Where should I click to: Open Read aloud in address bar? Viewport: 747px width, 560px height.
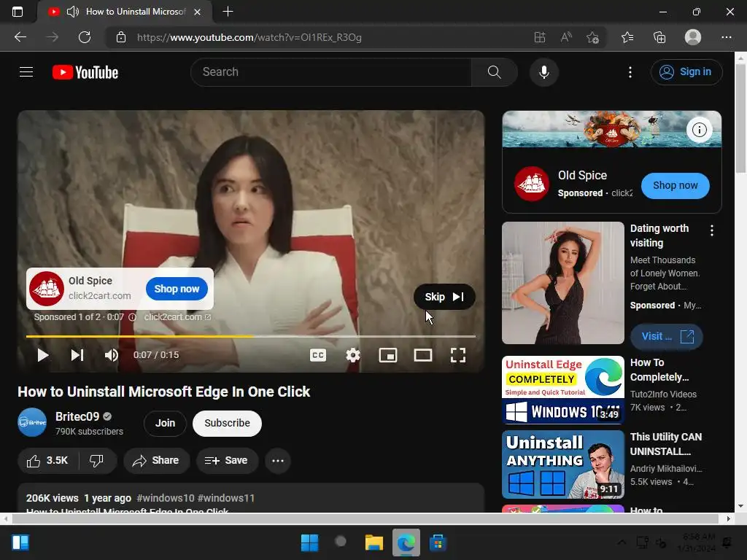click(566, 37)
